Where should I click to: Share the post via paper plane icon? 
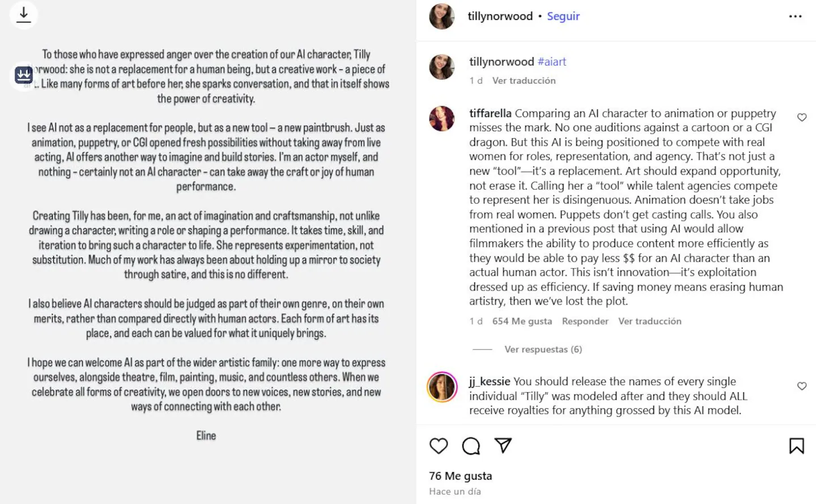[x=503, y=446]
